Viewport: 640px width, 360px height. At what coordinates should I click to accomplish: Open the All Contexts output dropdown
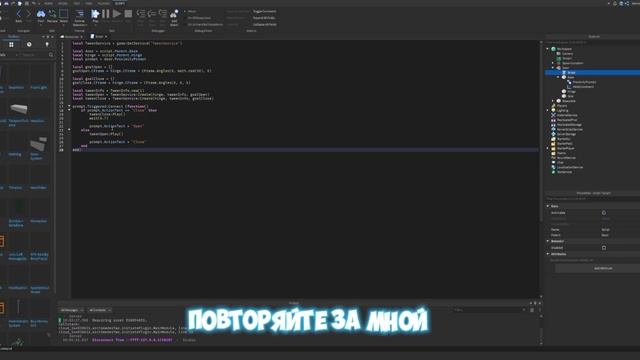click(x=100, y=310)
